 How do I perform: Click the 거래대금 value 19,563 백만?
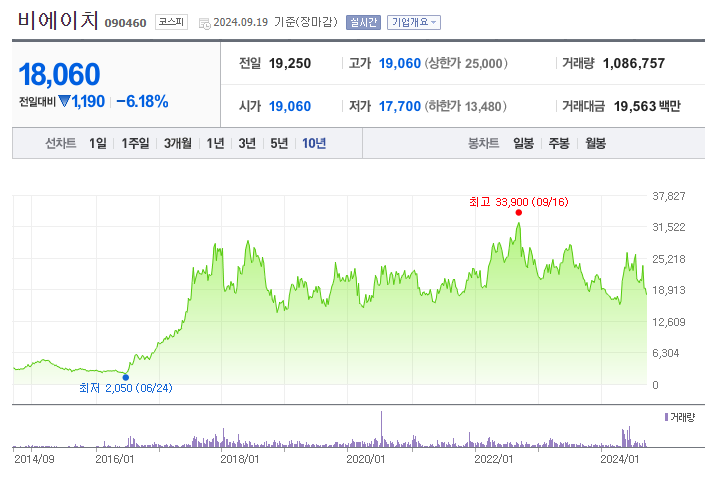click(647, 106)
